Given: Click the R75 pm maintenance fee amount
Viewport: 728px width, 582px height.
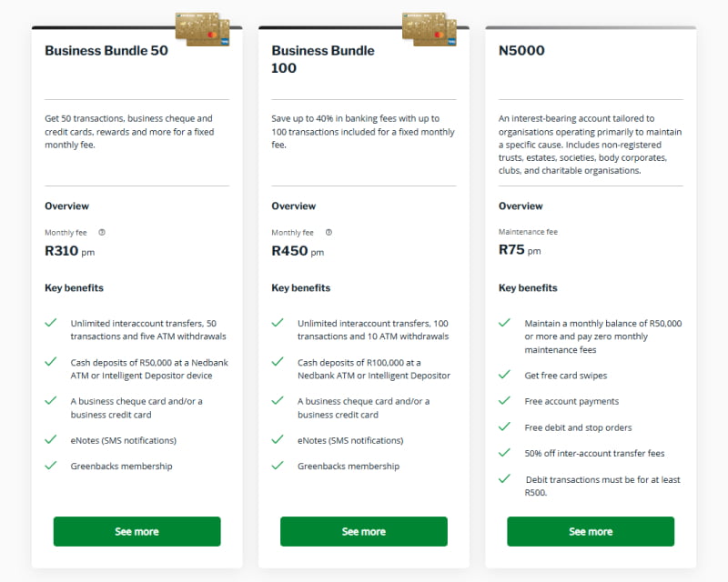Looking at the screenshot, I should pyautogui.click(x=520, y=250).
